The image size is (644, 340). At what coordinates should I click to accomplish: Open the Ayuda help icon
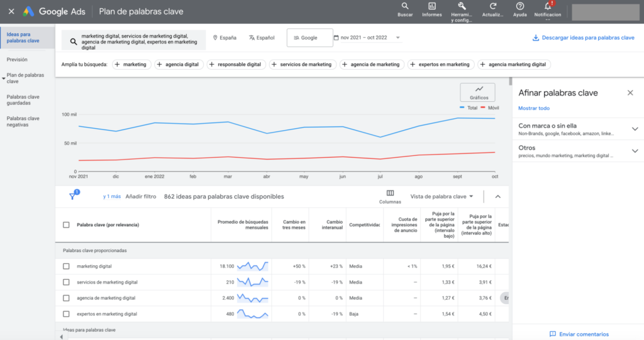(519, 10)
